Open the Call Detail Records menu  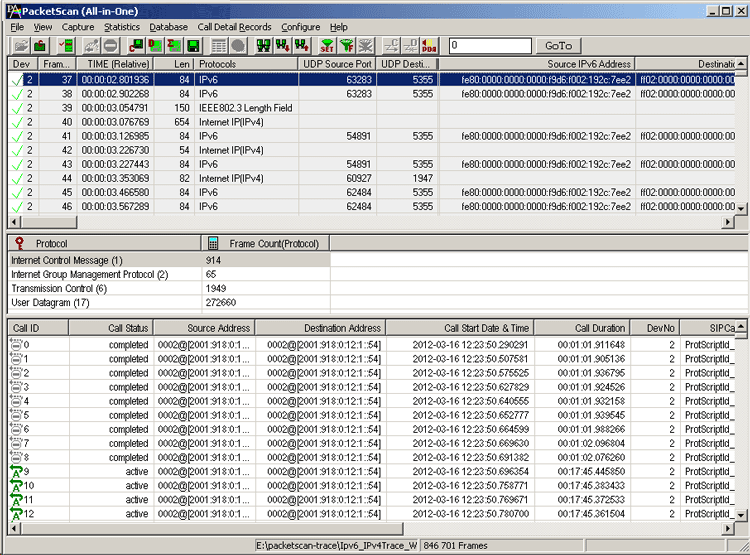pos(234,27)
